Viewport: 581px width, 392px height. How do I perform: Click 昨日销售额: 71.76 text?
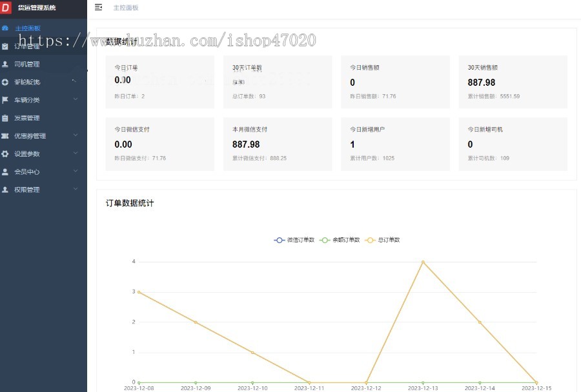[372, 96]
